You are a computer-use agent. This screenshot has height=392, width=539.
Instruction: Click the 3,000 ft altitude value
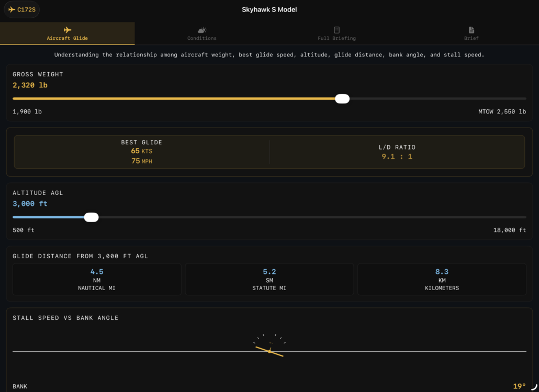tap(30, 203)
